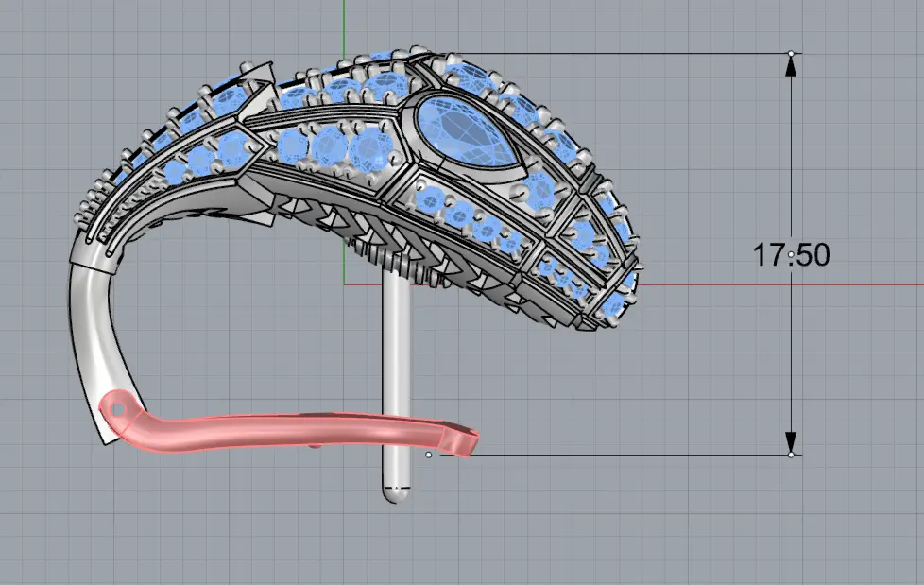Click the rounded bottom tip of the post
Screen dimensions: 924x585
pos(397,493)
